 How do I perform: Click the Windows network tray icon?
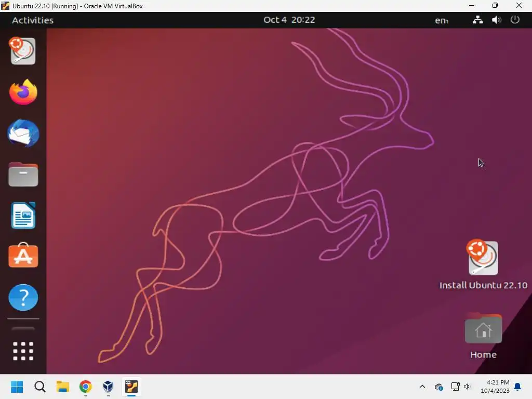click(x=455, y=387)
